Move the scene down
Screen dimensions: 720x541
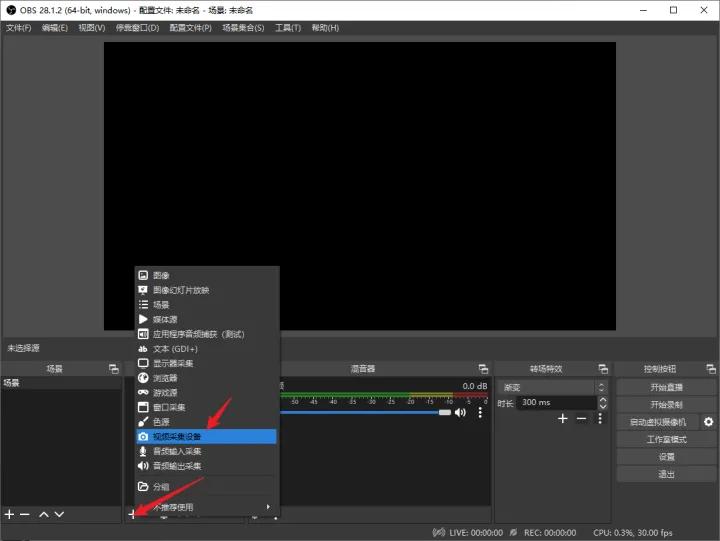[x=59, y=514]
